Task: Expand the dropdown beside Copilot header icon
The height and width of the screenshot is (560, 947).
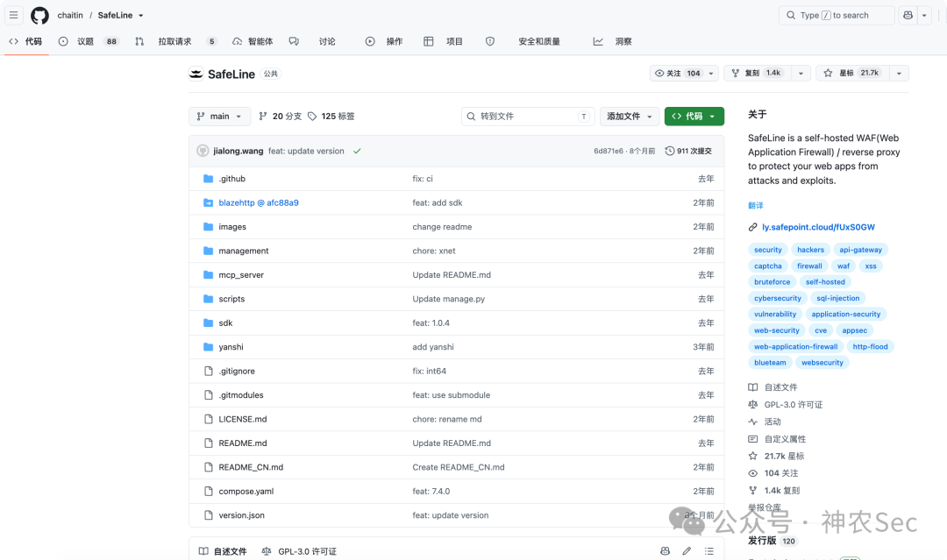Action: pyautogui.click(x=925, y=15)
